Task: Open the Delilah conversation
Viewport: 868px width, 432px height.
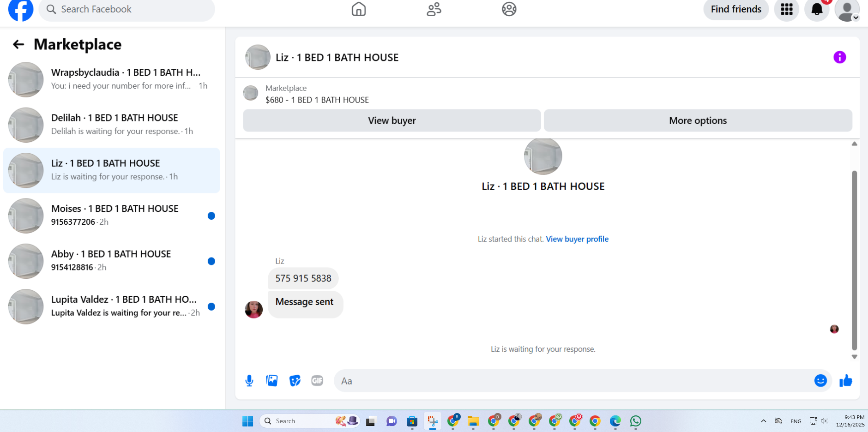Action: [x=112, y=125]
